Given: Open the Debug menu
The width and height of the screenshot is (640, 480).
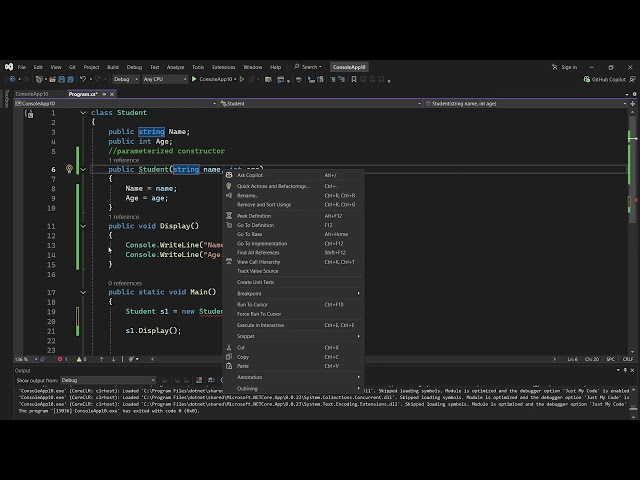Looking at the screenshot, I should pos(134,67).
